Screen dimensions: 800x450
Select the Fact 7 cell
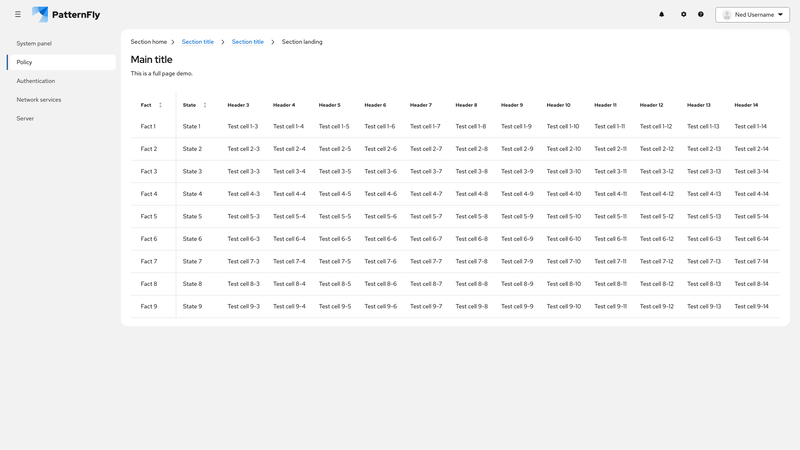tap(148, 261)
